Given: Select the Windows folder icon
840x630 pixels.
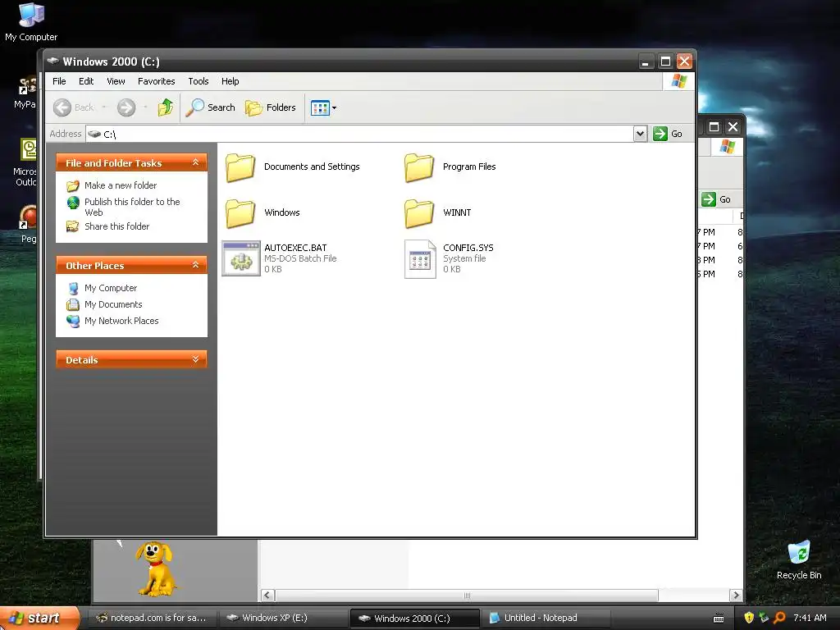Looking at the screenshot, I should coord(240,213).
